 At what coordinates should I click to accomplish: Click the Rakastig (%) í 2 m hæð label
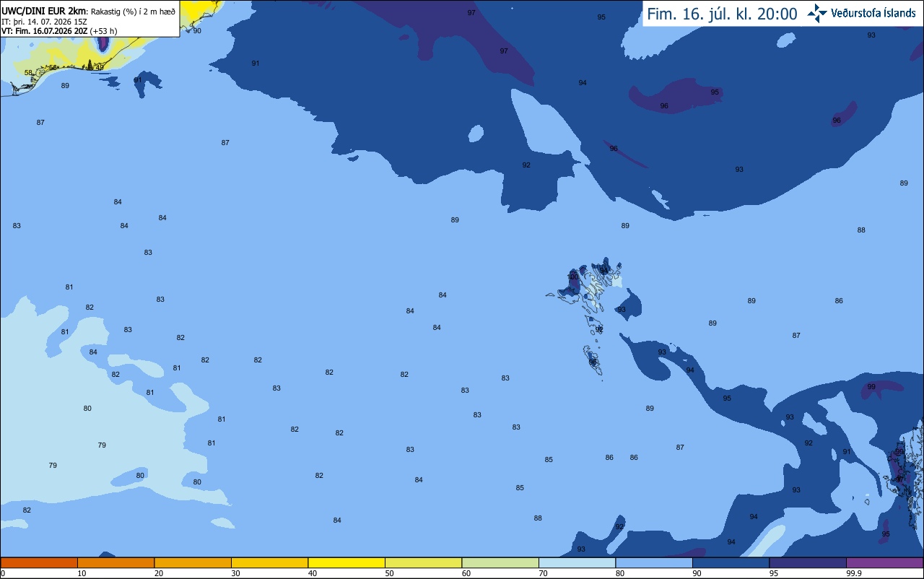coord(133,11)
